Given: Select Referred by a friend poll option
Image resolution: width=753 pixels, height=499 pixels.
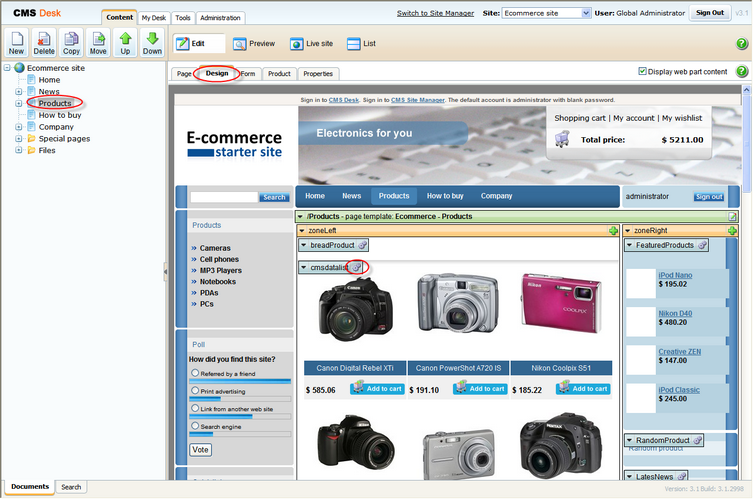Looking at the screenshot, I should 195,373.
